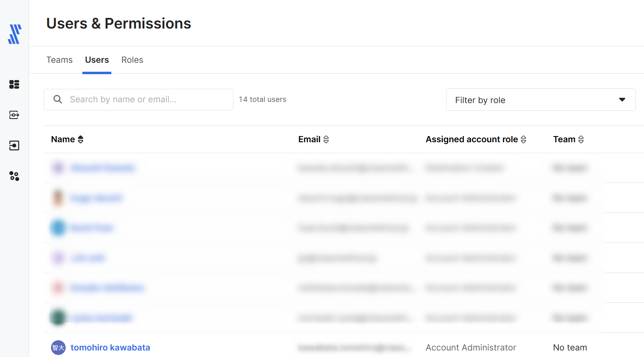The height and width of the screenshot is (357, 644).
Task: Open the sign-in destinations sidebar icon
Action: [14, 145]
